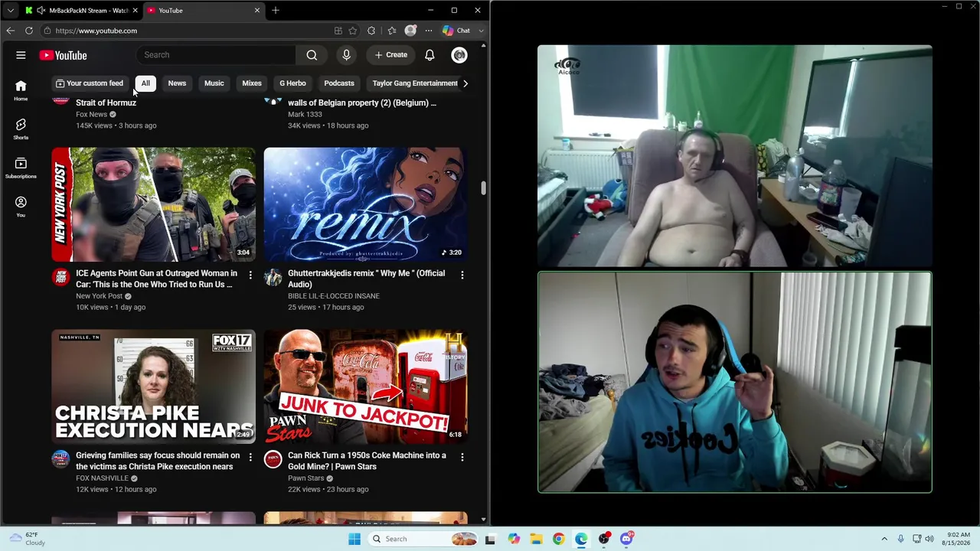Image resolution: width=980 pixels, height=551 pixels.
Task: Open the ICE Agents video options menu
Action: 250,274
